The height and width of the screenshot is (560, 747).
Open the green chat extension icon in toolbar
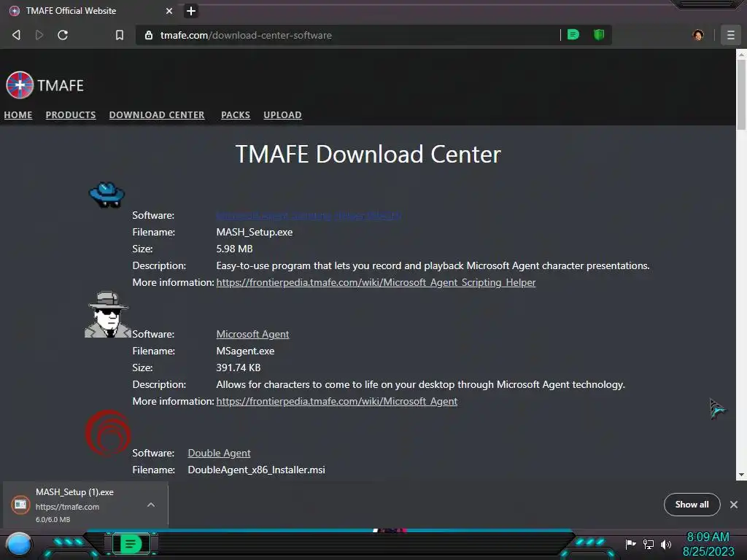point(573,35)
